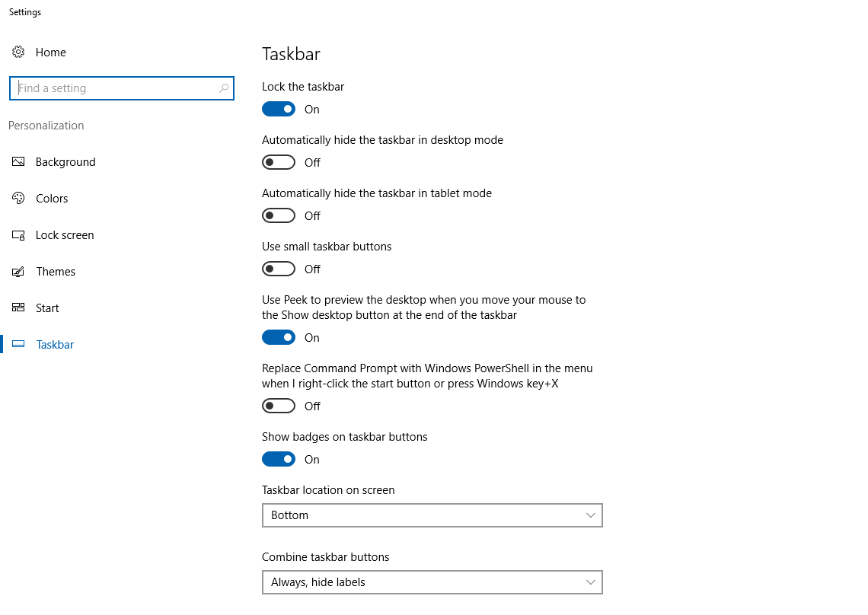Enable Replace Command Prompt with PowerShell toggle
Image resolution: width=868 pixels, height=615 pixels.
[x=279, y=406]
